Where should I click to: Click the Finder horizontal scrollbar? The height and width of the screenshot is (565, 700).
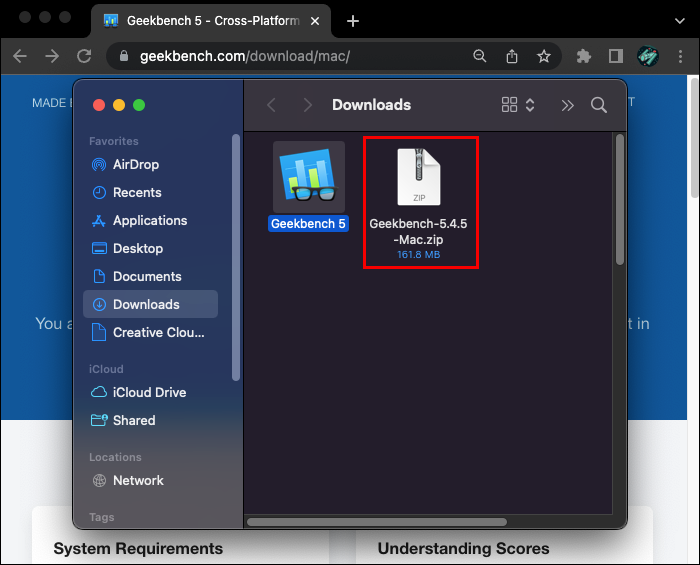point(377,522)
